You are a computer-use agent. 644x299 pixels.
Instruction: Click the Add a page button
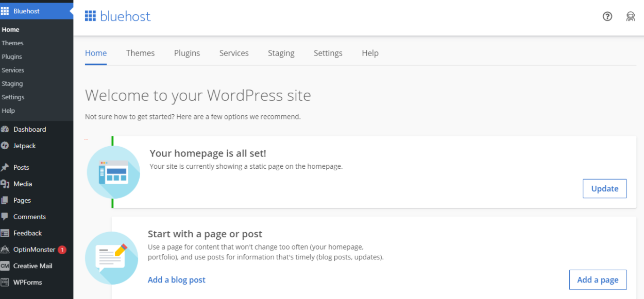click(598, 280)
